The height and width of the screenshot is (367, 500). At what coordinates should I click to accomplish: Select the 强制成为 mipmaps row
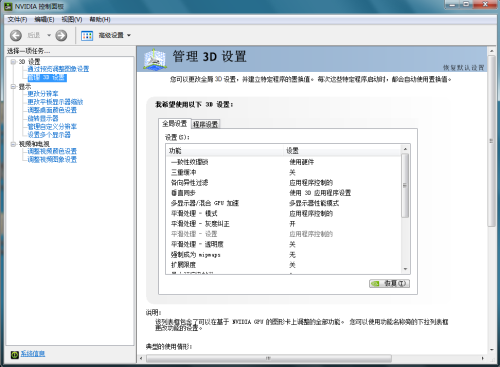click(x=284, y=255)
